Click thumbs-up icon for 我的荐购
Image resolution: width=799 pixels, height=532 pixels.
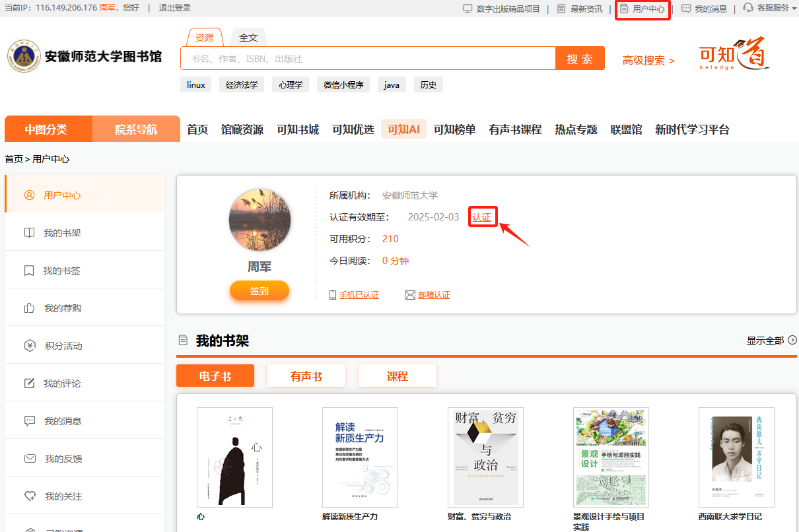pos(29,308)
